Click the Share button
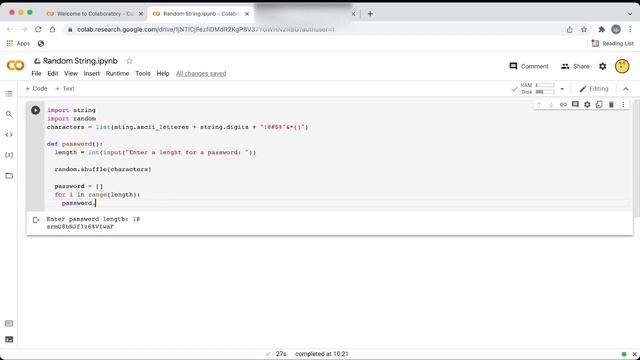This screenshot has height=360, width=640. 575,66
